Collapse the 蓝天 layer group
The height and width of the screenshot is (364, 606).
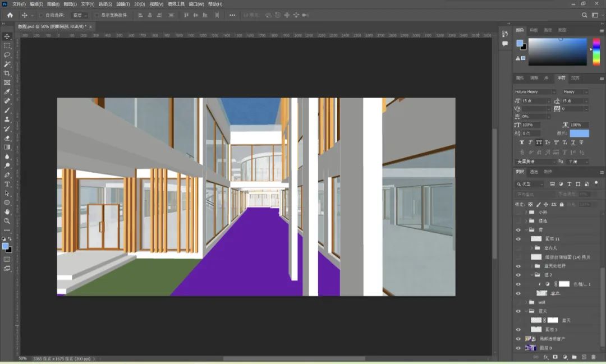click(526, 311)
